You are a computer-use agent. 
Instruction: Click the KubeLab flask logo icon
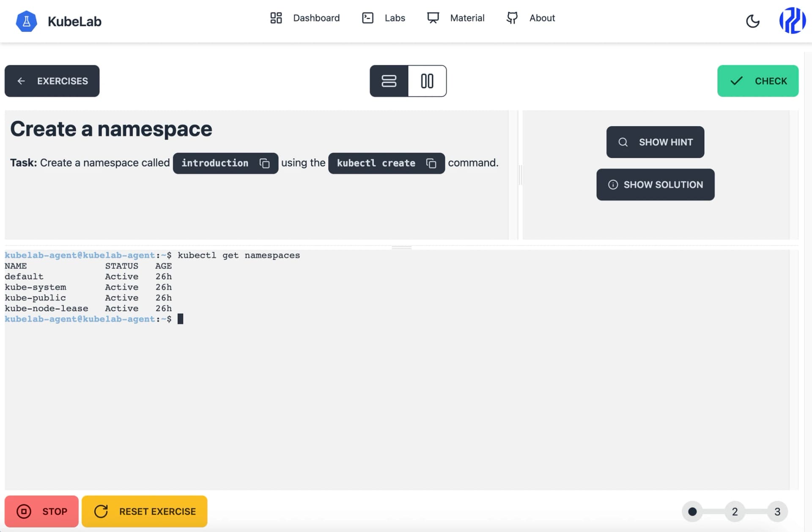[x=26, y=21]
